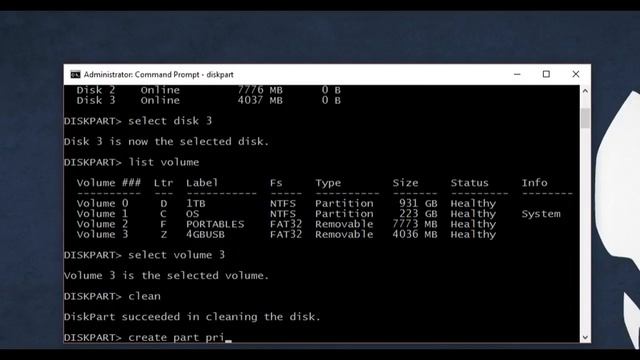Click the 'Type' column header
Screen dimensions: 640x360
(328, 183)
